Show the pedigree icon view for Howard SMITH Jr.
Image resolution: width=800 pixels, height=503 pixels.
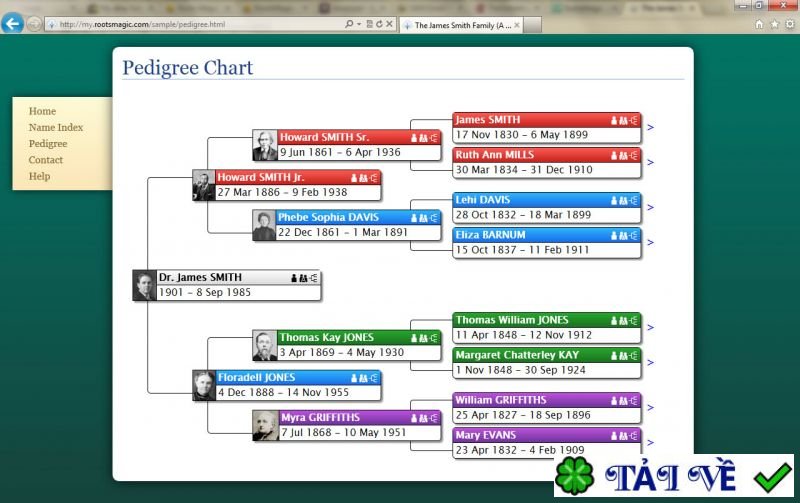click(x=374, y=178)
